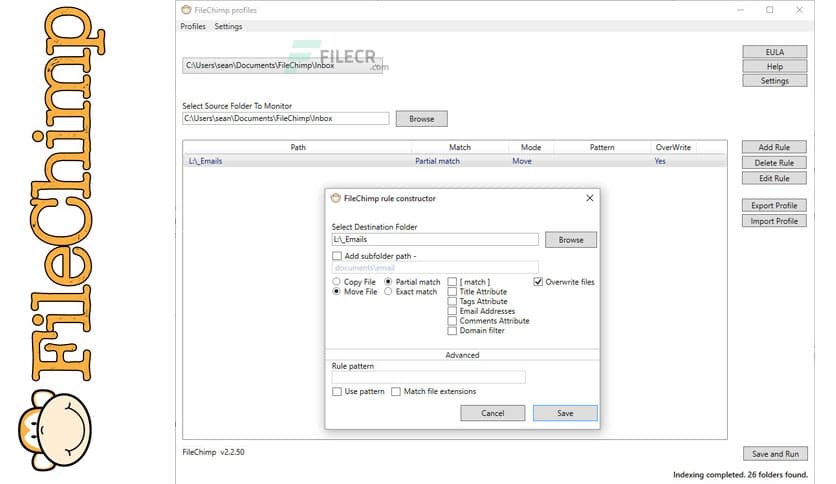
Task: Click the Help button
Action: [775, 66]
